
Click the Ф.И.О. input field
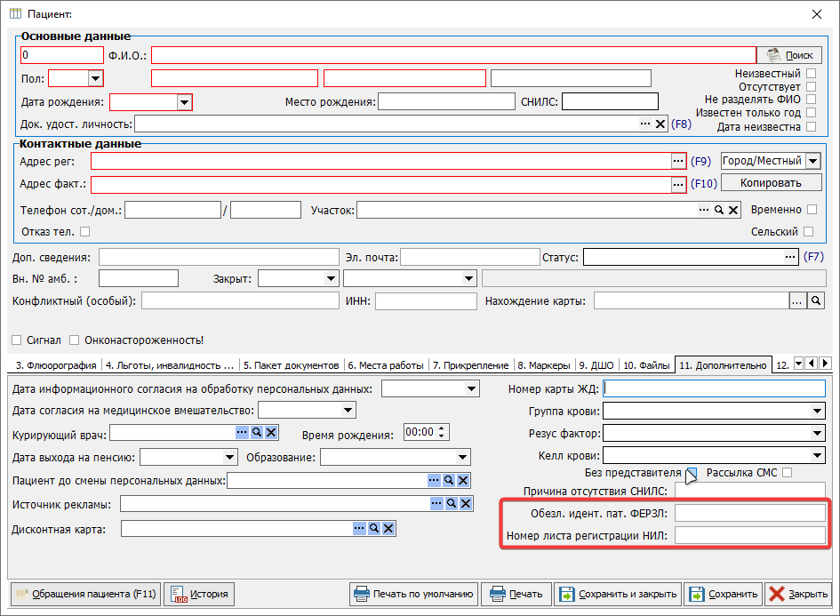coord(453,55)
